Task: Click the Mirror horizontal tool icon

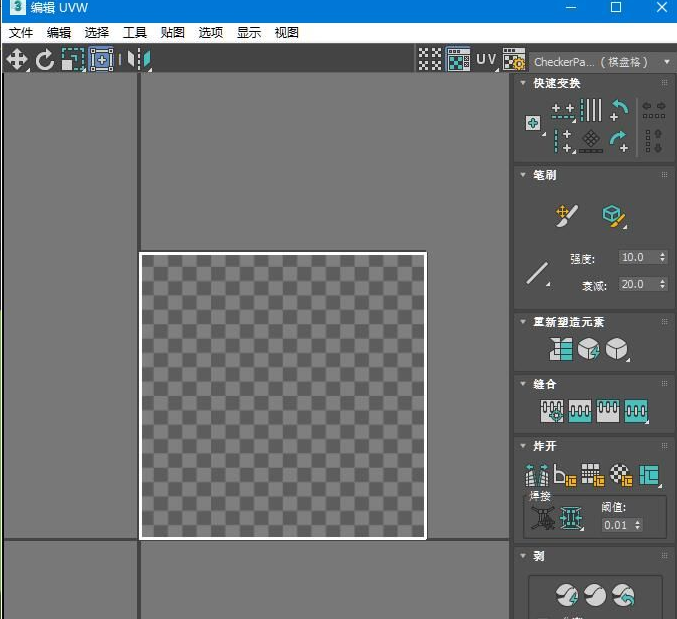Action: tap(139, 59)
